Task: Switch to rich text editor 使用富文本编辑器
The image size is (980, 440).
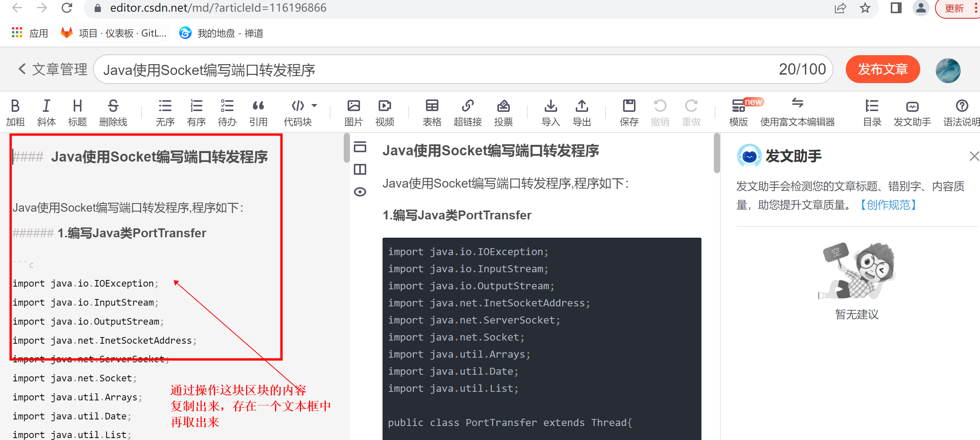Action: pyautogui.click(x=797, y=113)
